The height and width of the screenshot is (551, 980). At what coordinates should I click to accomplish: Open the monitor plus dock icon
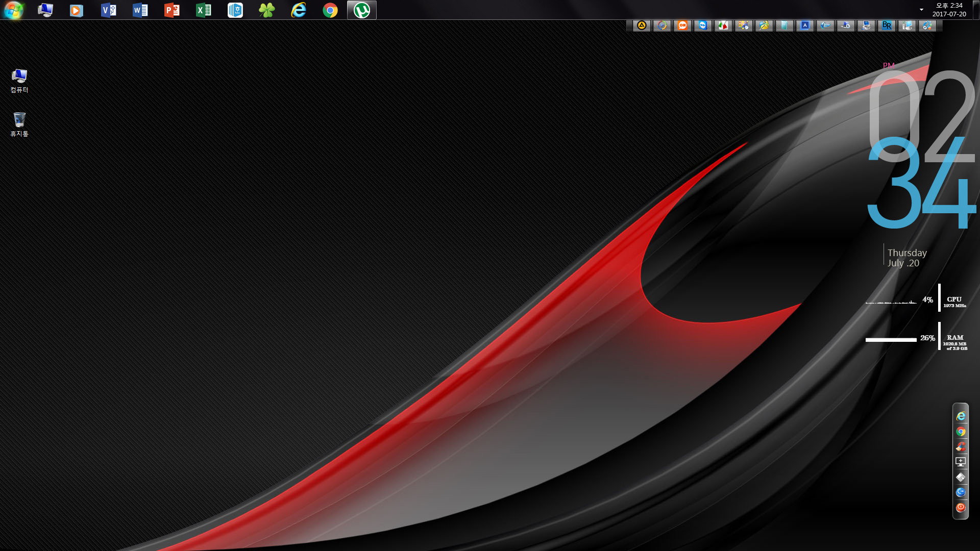pos(961,462)
